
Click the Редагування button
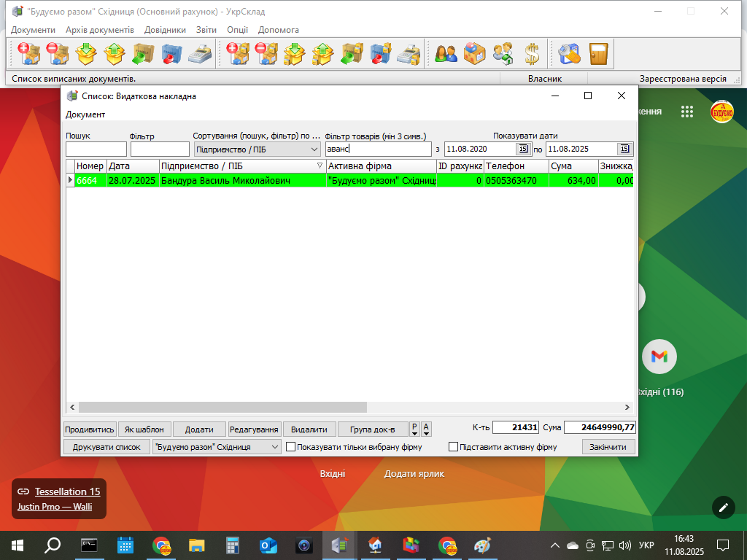tap(255, 429)
